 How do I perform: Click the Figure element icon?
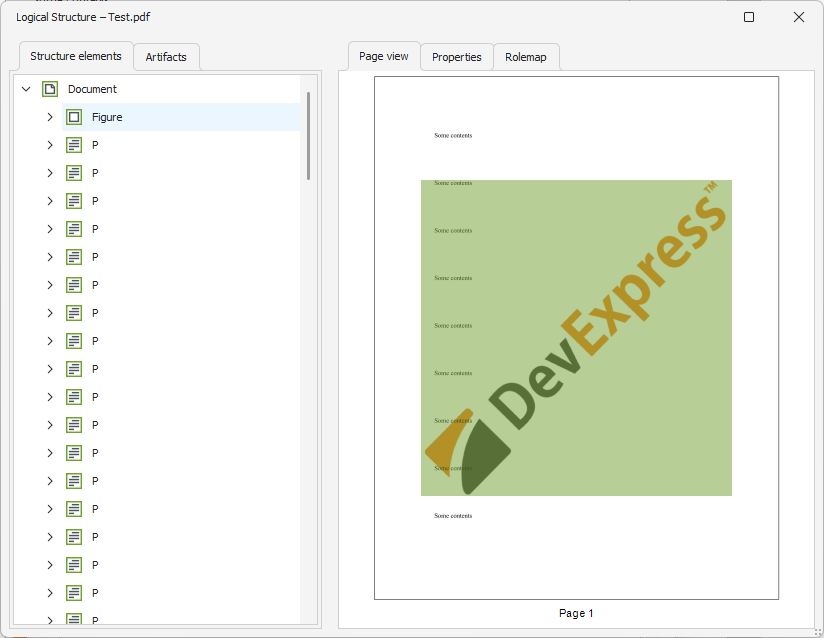click(x=74, y=116)
